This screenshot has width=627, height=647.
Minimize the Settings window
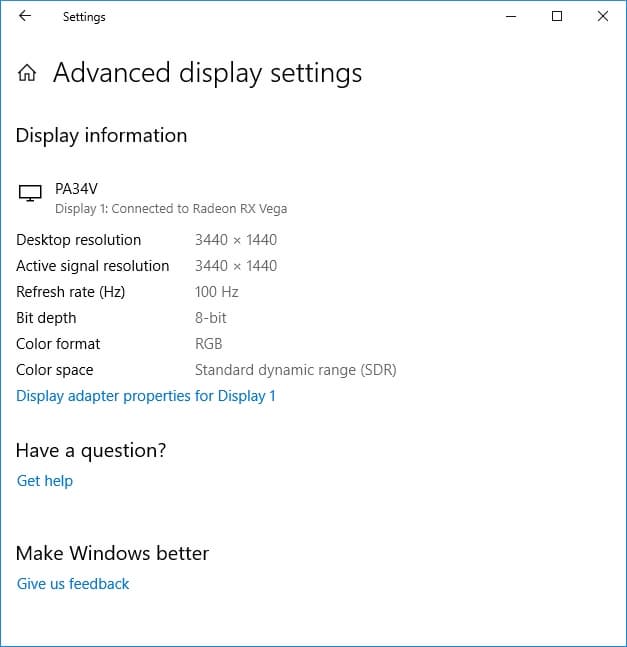pos(511,17)
